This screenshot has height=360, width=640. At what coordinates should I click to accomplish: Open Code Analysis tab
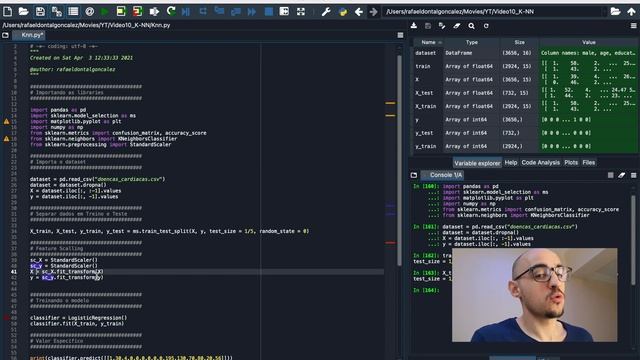pyautogui.click(x=540, y=162)
